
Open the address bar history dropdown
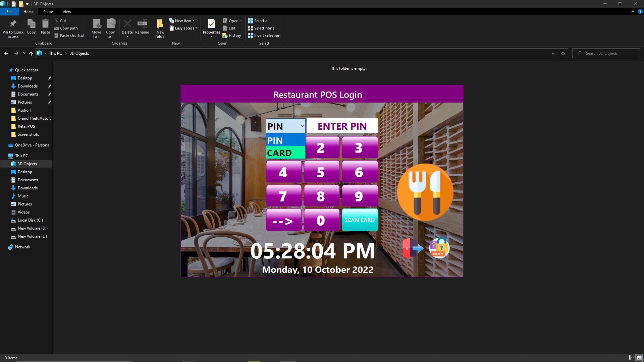tap(553, 53)
